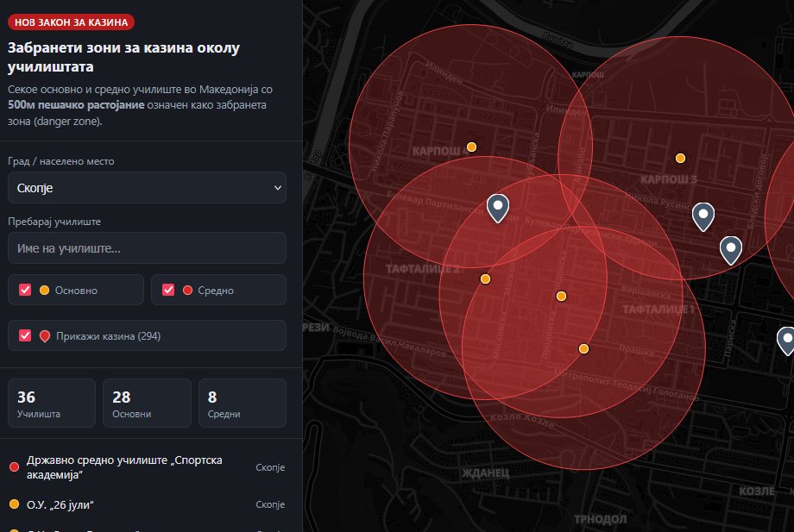Click the НОВ ЗАКОН ЗА КАЗИНА badge
The image size is (794, 532).
click(71, 22)
